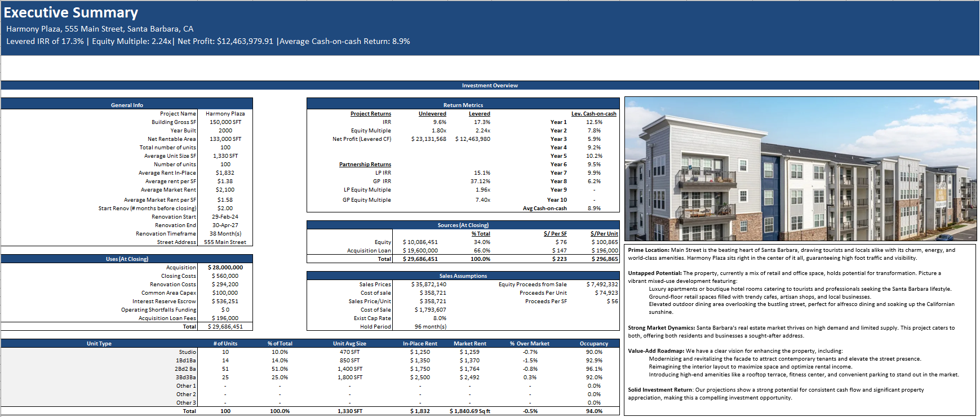
Task: Click the Sales Assumptions table header
Action: pyautogui.click(x=463, y=276)
